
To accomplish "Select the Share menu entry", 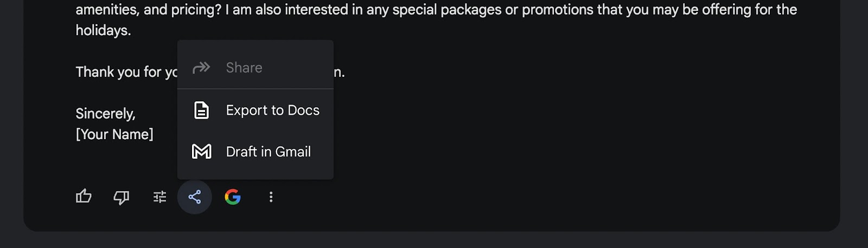I will click(256, 68).
